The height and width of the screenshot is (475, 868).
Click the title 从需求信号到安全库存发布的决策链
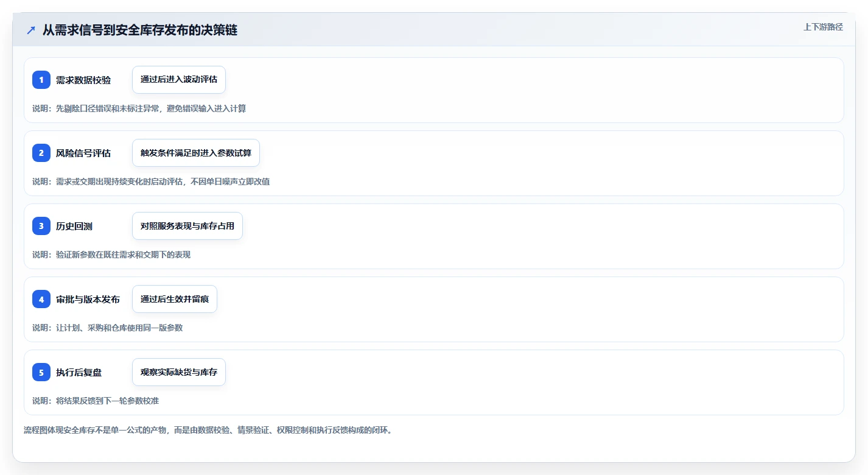140,30
